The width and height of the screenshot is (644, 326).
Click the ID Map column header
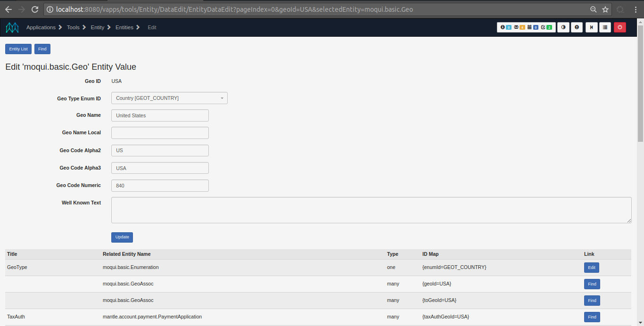430,254
